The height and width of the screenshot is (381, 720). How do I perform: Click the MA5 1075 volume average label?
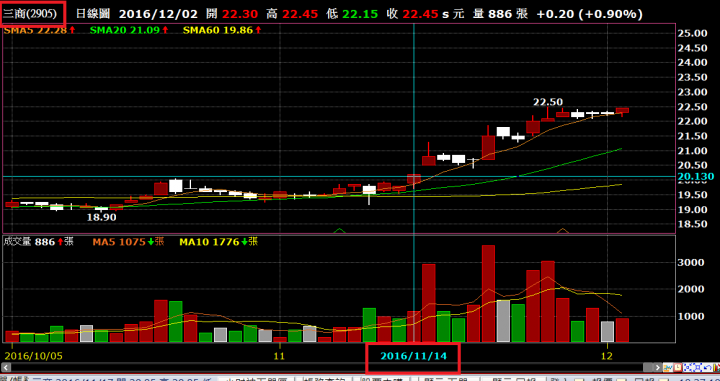coord(128,241)
